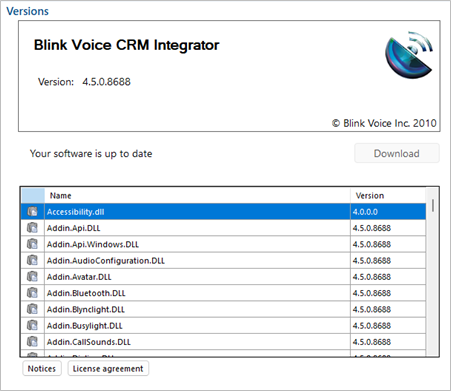Click the Blink Voice CRM Integrator title

click(126, 45)
